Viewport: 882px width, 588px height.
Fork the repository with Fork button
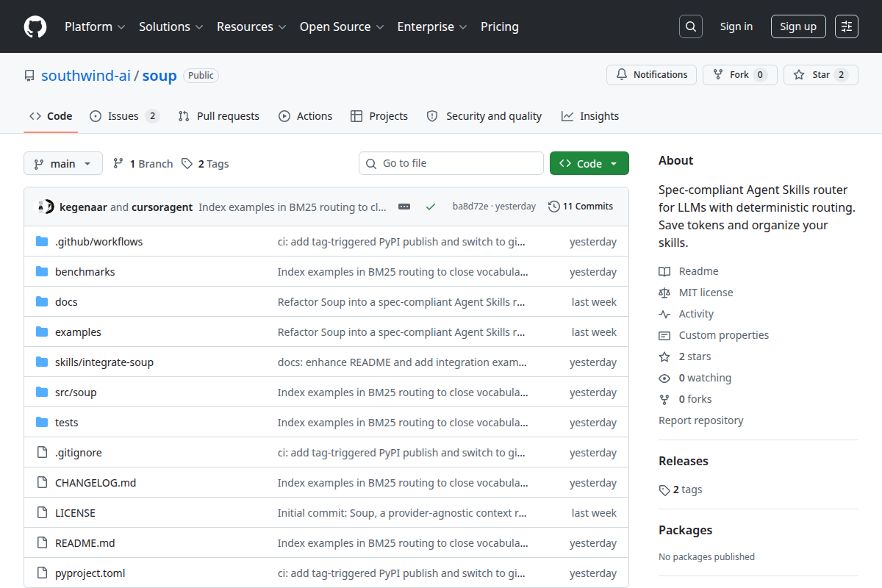pos(739,75)
